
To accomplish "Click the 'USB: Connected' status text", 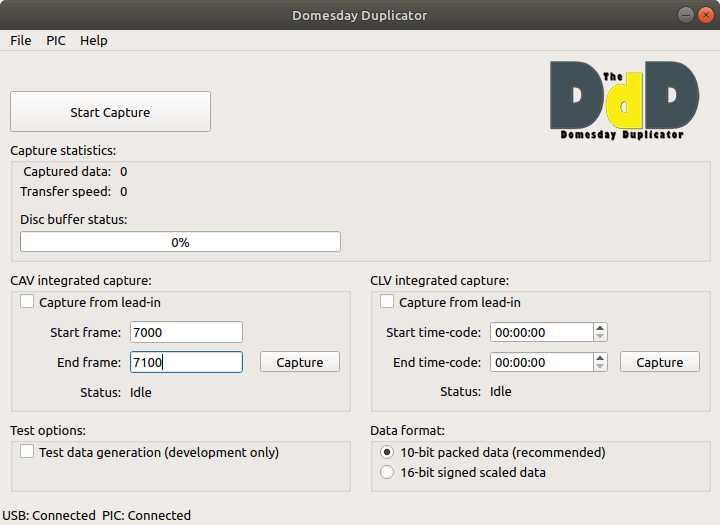I will [49, 515].
